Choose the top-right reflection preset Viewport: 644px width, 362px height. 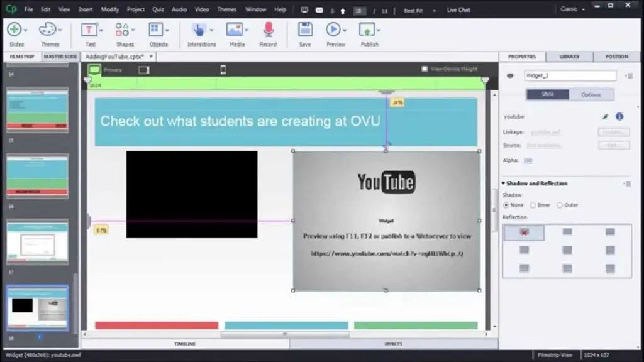click(610, 233)
